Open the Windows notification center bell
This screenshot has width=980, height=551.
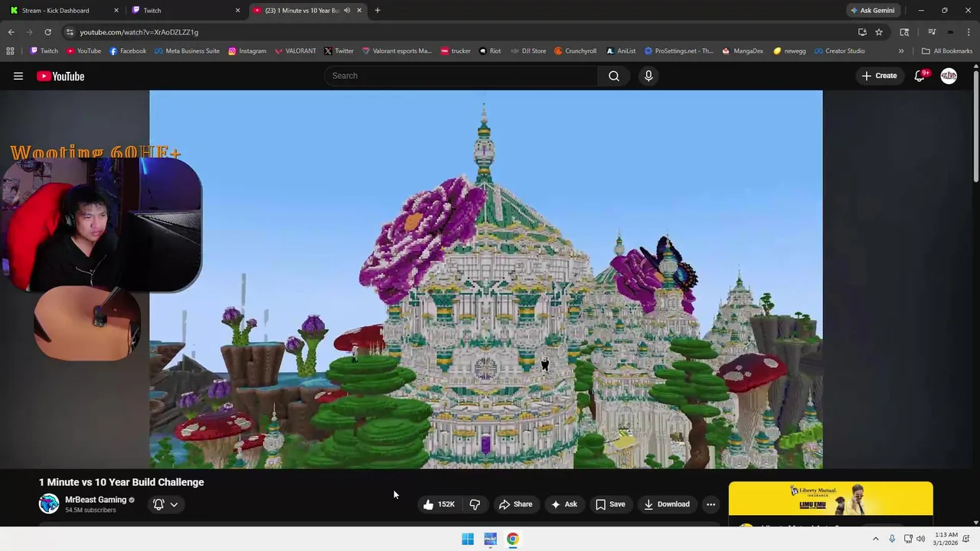(966, 539)
